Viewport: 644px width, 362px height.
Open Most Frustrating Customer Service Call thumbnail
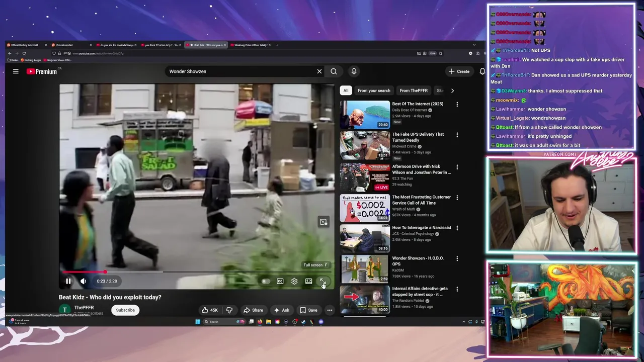[365, 208]
